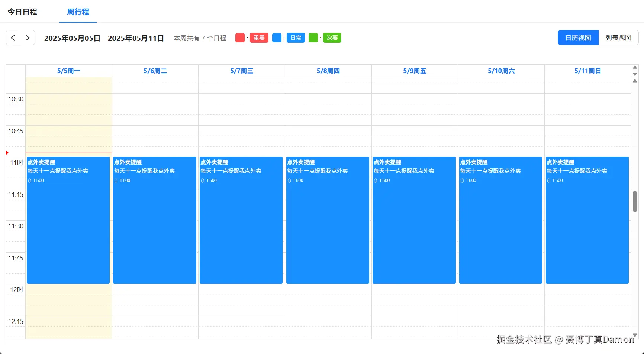Click the green 次要 color swatch

point(313,38)
